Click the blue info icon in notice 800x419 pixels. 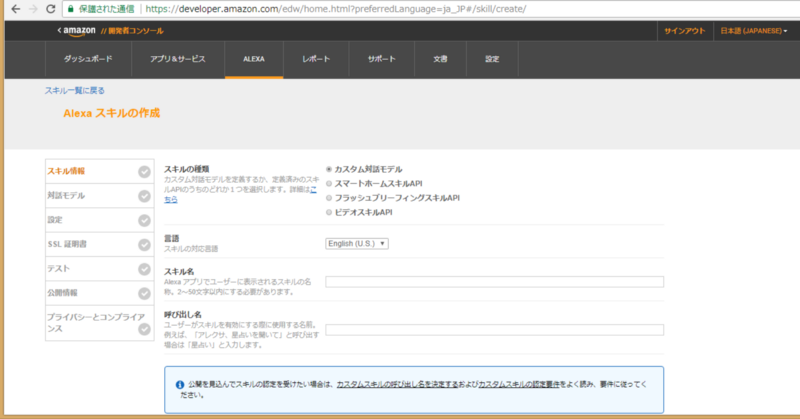(179, 384)
